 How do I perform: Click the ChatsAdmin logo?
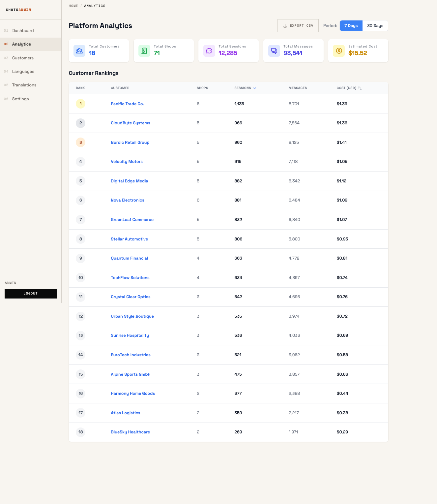18,10
